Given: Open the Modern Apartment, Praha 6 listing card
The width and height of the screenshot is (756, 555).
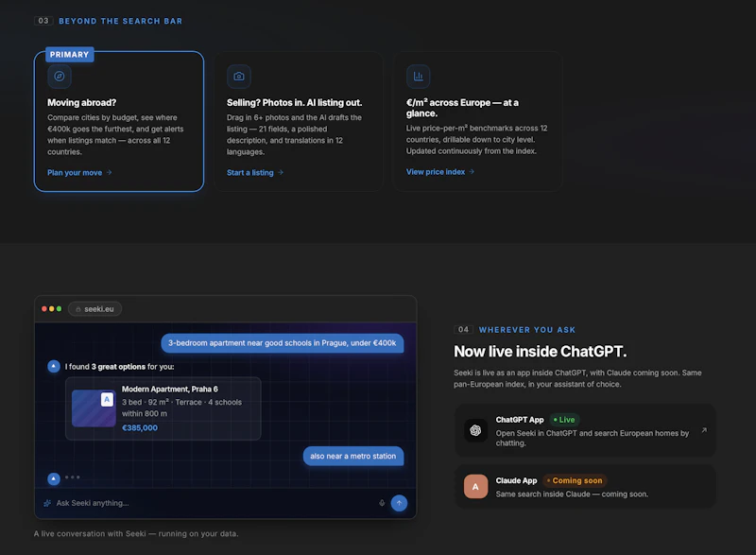Looking at the screenshot, I should [x=163, y=408].
